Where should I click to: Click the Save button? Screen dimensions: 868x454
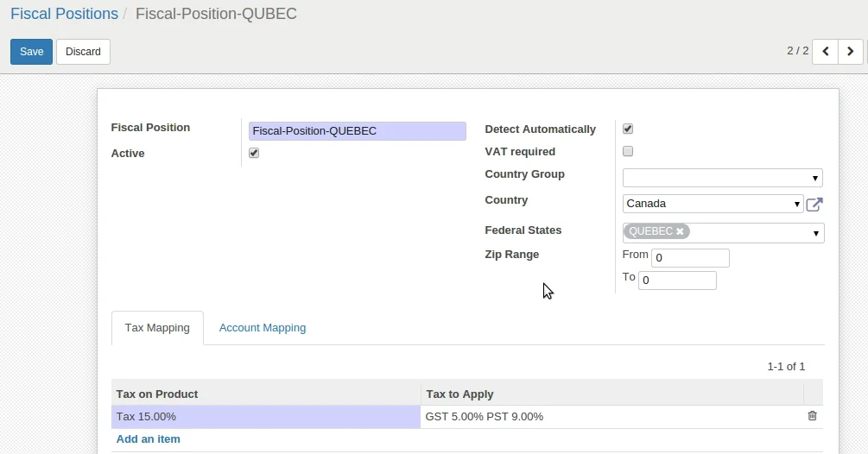31,52
